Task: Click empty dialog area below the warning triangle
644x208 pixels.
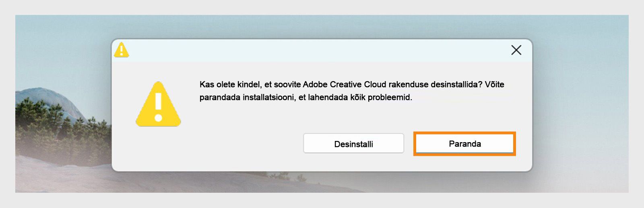Action: [x=158, y=149]
